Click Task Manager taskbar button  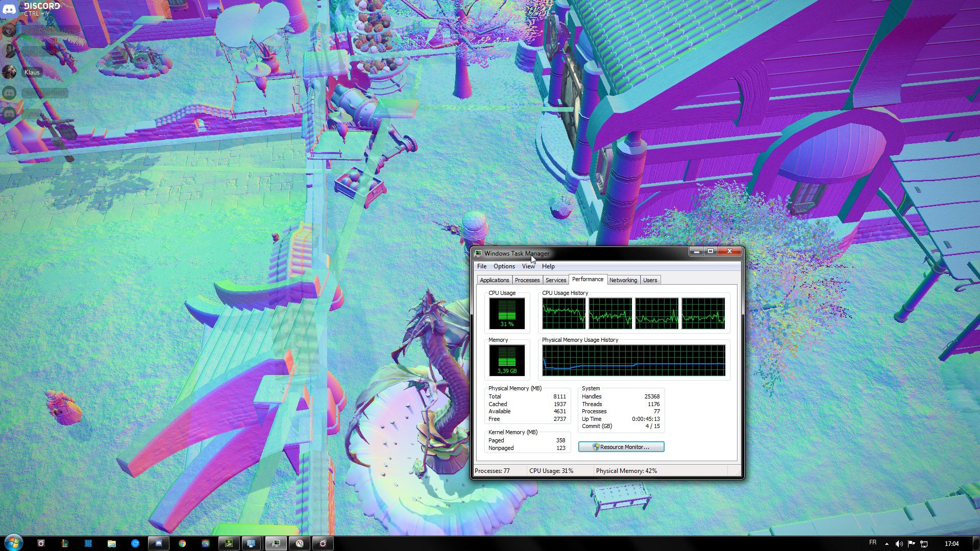[x=276, y=543]
